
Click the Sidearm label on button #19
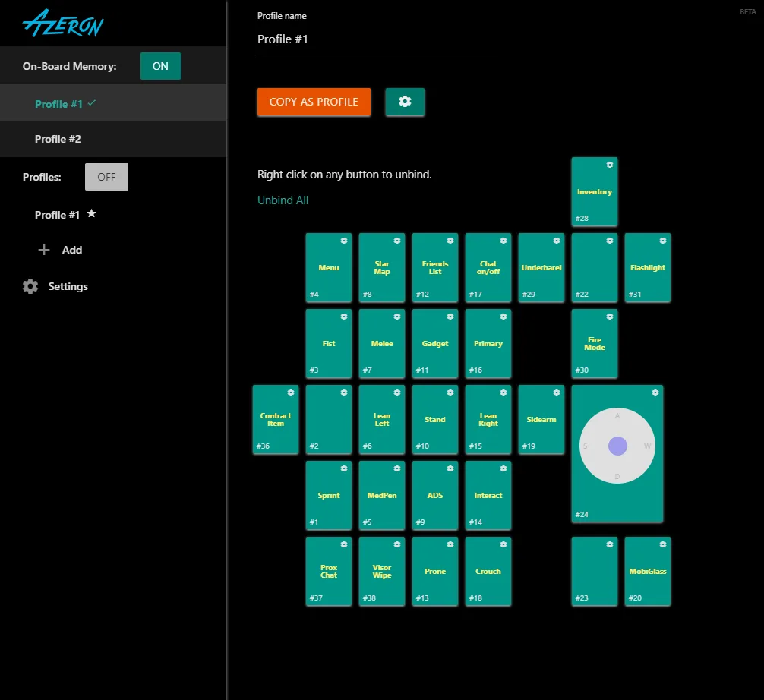(541, 419)
